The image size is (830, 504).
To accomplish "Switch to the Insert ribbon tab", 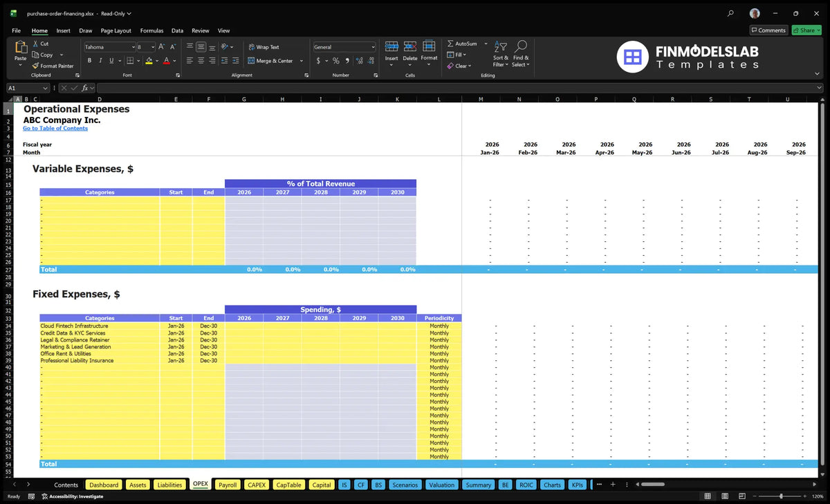I will 63,30.
